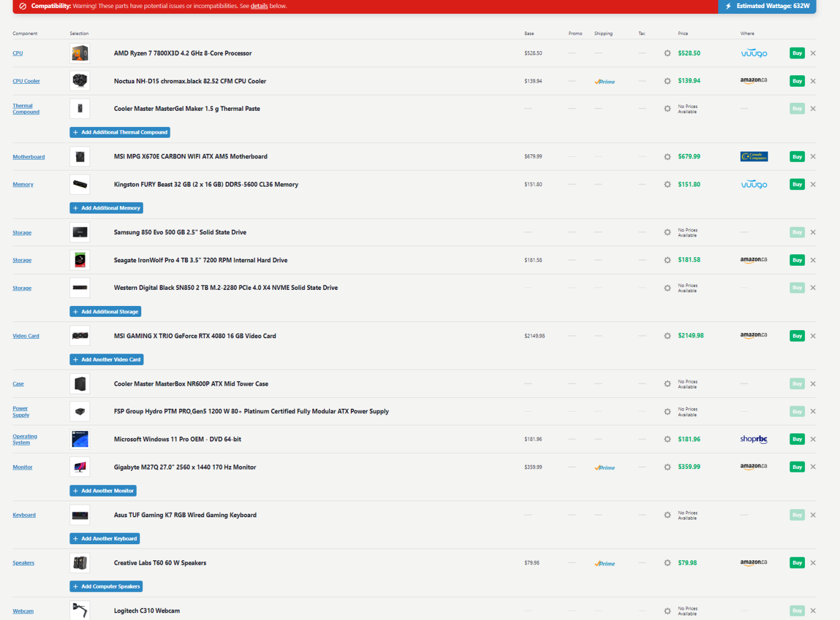Click the Prime shipping badge for the monitor

(x=605, y=467)
